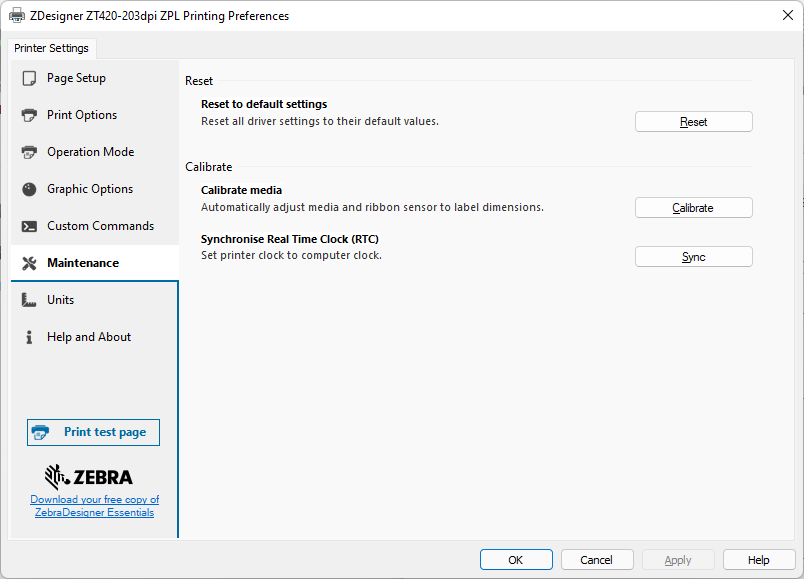This screenshot has width=804, height=579.
Task: Click the Page Setup sidebar icon
Action: (29, 78)
